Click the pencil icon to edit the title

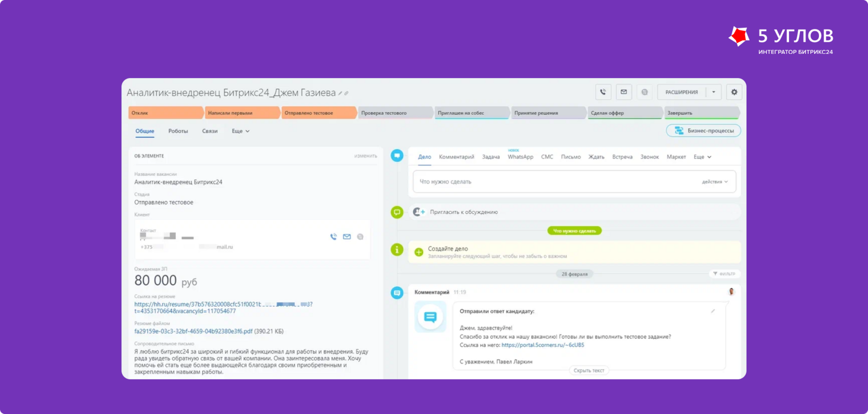point(340,94)
